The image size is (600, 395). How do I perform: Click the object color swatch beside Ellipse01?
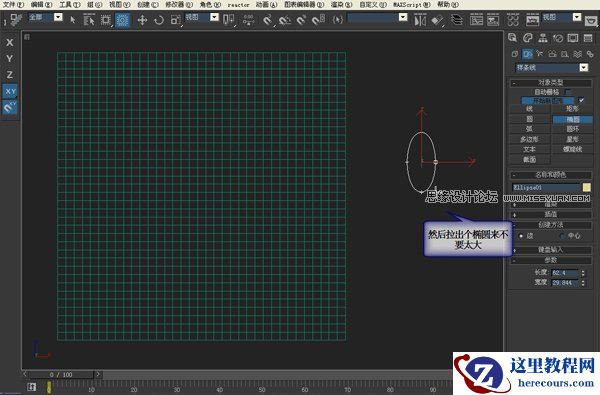click(x=587, y=187)
